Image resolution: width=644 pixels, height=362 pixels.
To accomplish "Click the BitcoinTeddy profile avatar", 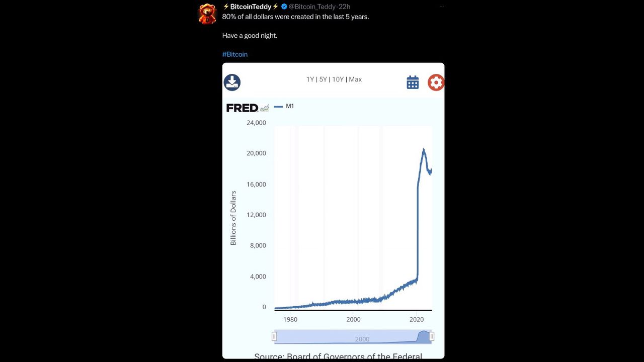I will (207, 14).
